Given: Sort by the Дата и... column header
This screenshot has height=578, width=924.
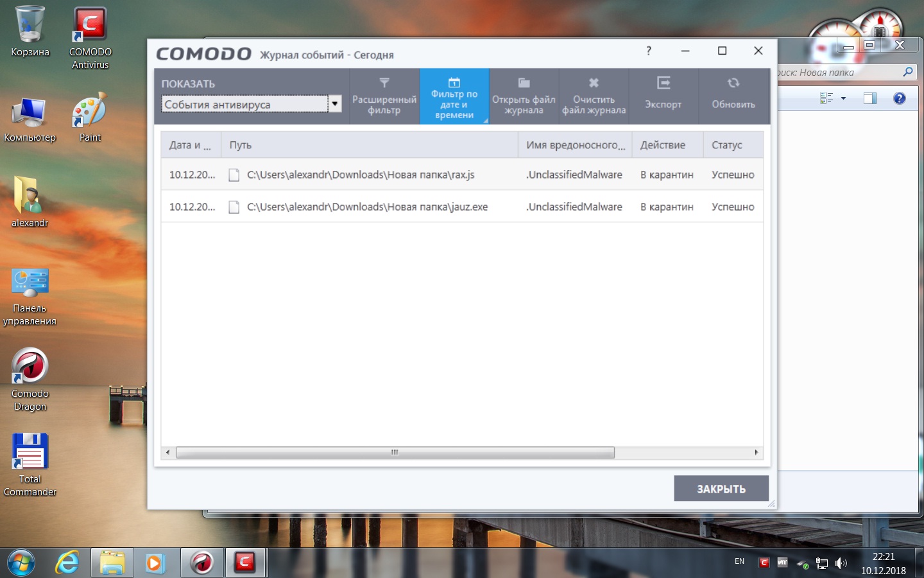Looking at the screenshot, I should 191,145.
